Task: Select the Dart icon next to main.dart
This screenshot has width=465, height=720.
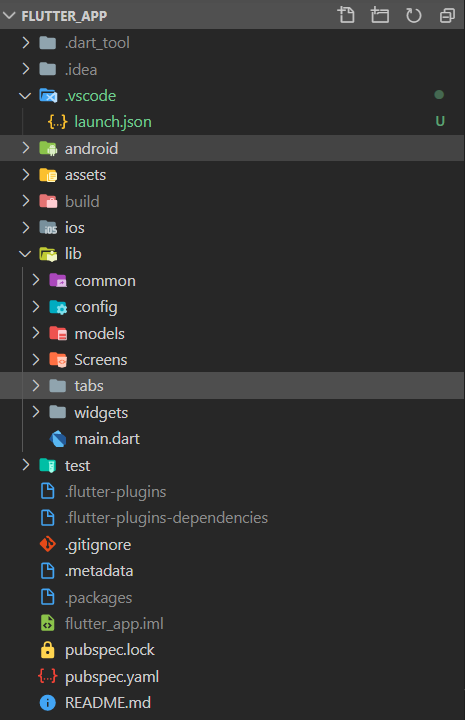Action: click(x=58, y=439)
